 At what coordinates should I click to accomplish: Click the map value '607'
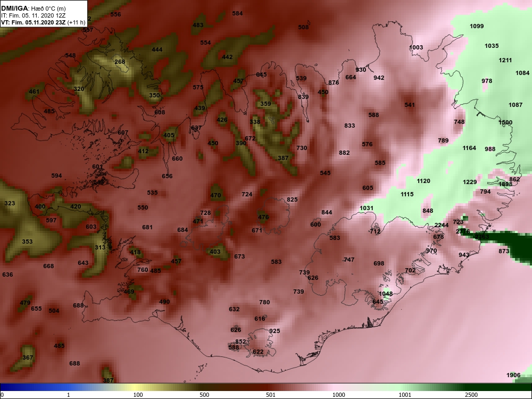pos(123,132)
